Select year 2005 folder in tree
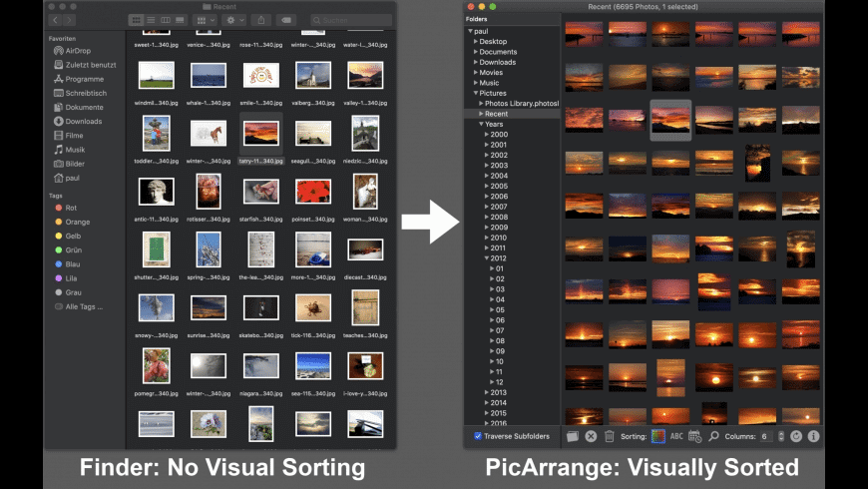The image size is (868, 489). (x=499, y=186)
